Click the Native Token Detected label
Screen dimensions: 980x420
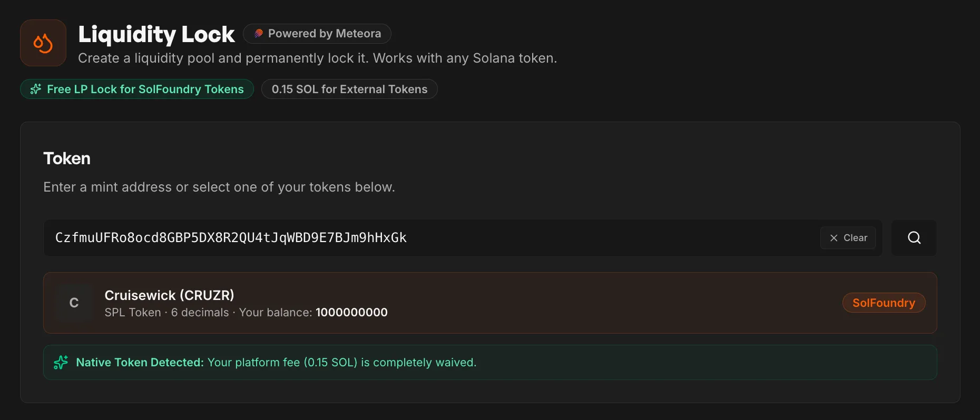140,363
